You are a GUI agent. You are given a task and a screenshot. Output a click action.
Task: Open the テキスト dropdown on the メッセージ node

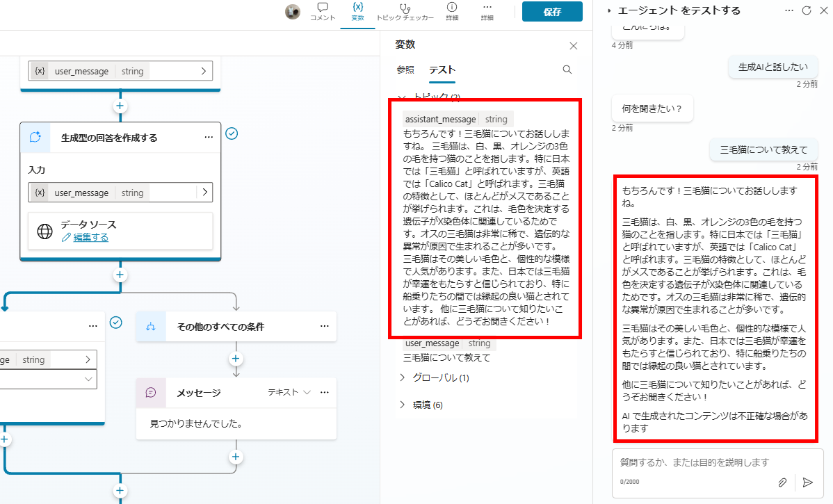[289, 393]
